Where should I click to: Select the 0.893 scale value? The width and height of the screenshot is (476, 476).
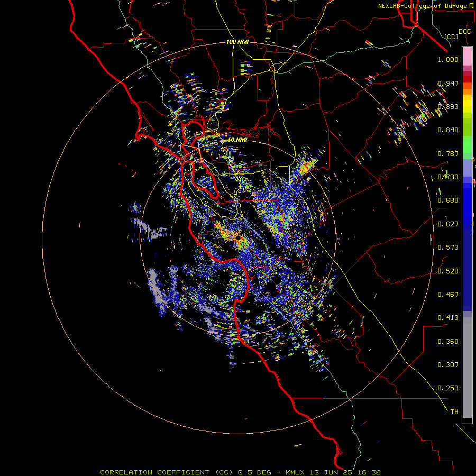[x=448, y=106]
